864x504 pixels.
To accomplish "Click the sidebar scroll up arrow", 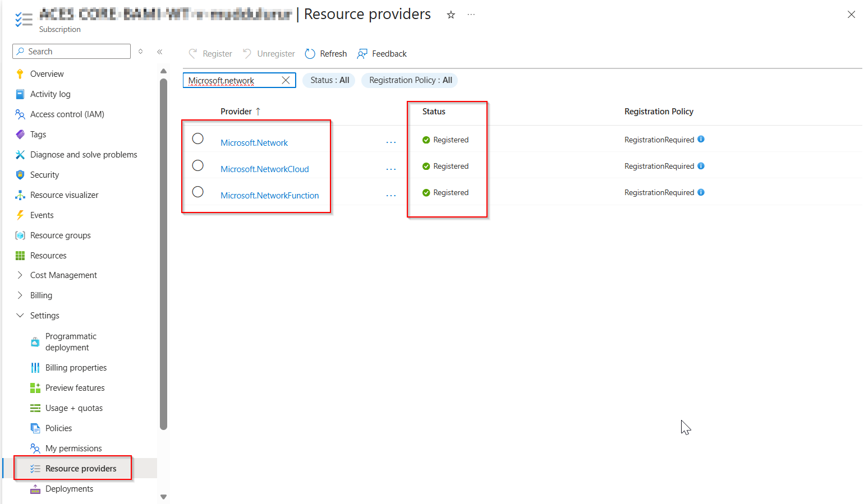I will coord(163,71).
